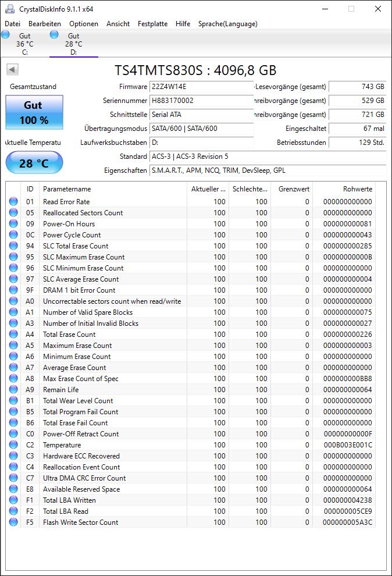Open the Ansicht menu

[x=118, y=23]
